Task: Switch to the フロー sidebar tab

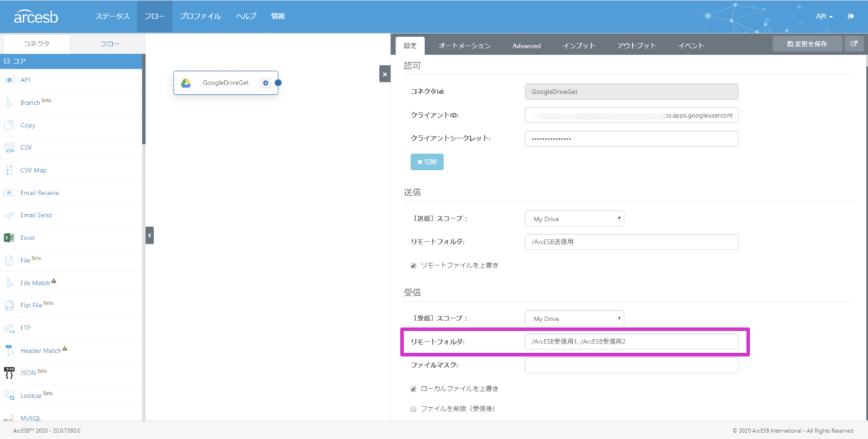Action: pos(110,44)
